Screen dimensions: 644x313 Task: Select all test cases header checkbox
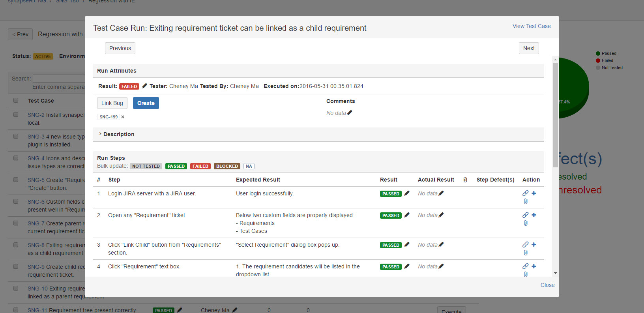point(16,100)
